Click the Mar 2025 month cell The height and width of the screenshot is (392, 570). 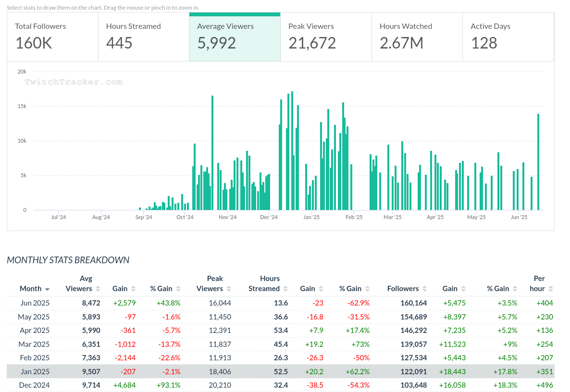(x=34, y=344)
